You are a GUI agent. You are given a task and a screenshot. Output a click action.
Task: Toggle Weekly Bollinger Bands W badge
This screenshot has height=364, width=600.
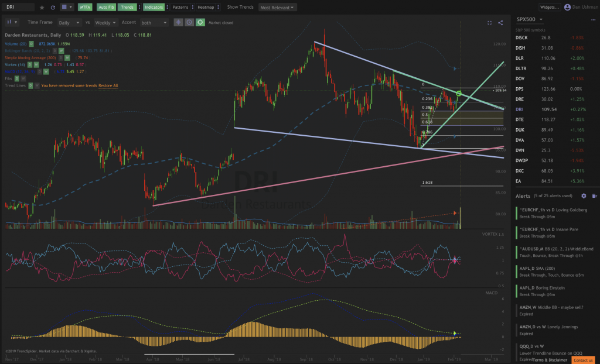(61, 51)
